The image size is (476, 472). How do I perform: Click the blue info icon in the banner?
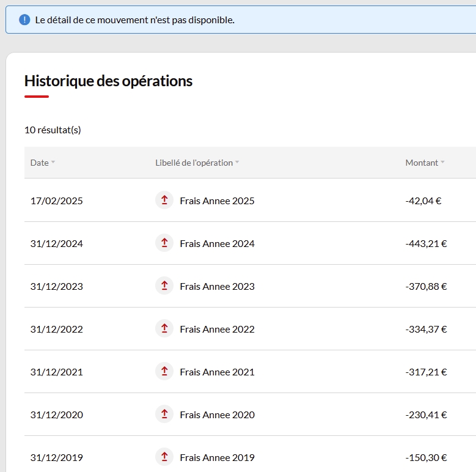pyautogui.click(x=24, y=20)
